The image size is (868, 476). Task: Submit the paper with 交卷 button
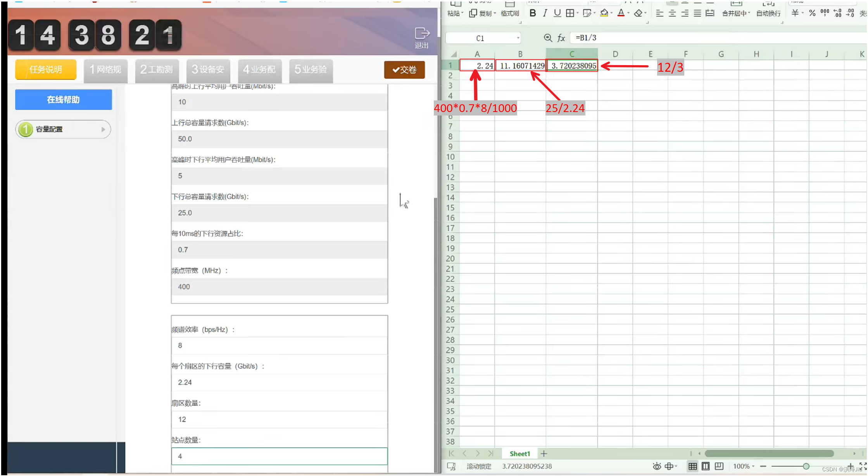tap(404, 70)
